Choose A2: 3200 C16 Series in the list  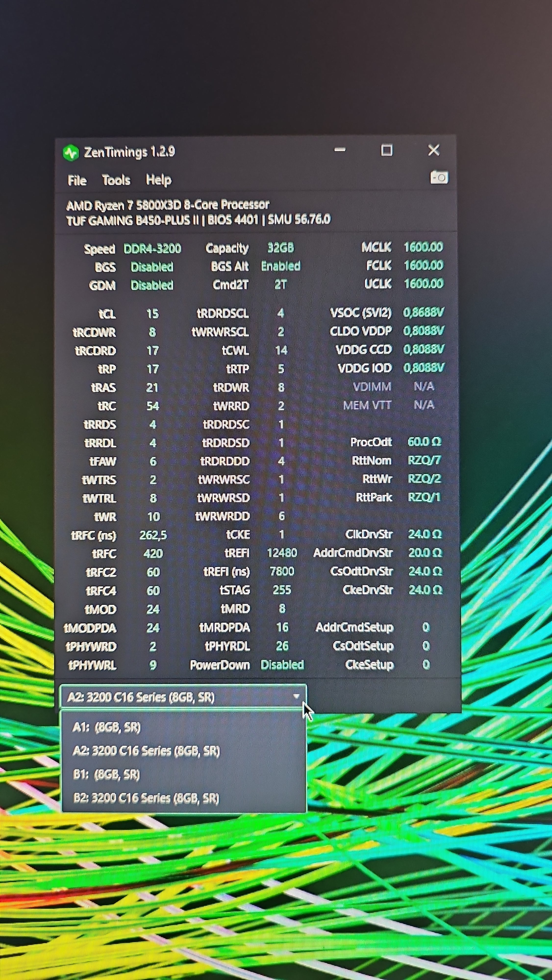pyautogui.click(x=184, y=751)
